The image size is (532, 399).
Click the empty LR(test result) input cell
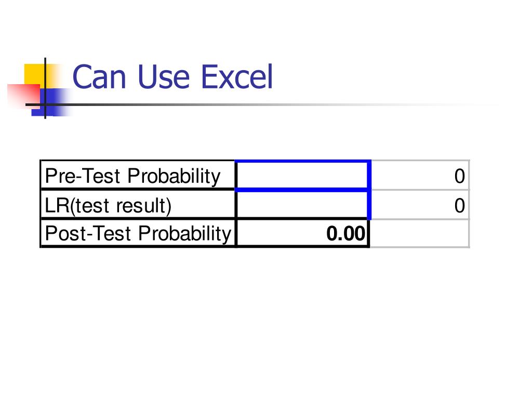[302, 206]
